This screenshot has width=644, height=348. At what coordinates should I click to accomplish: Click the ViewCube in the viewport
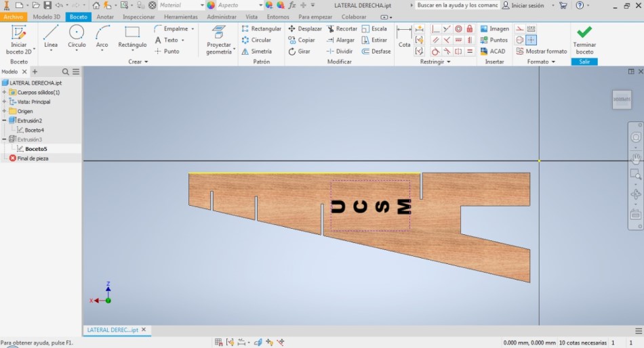622,100
